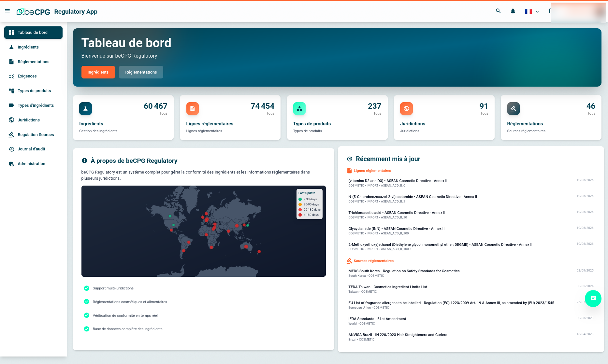Open the Juridictions card title
This screenshot has height=364, width=608.
pyautogui.click(x=413, y=124)
